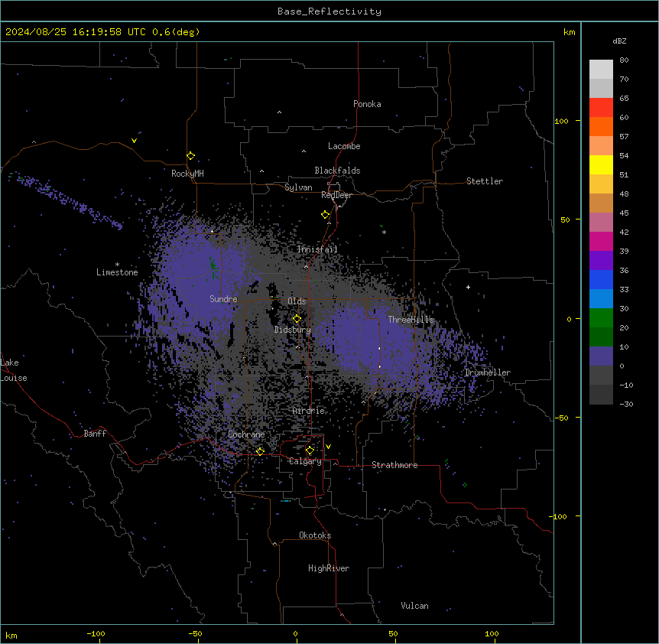Select the magenta 39-42 dBZ legend swatch
Screen dimensions: 659x644
(x=601, y=241)
